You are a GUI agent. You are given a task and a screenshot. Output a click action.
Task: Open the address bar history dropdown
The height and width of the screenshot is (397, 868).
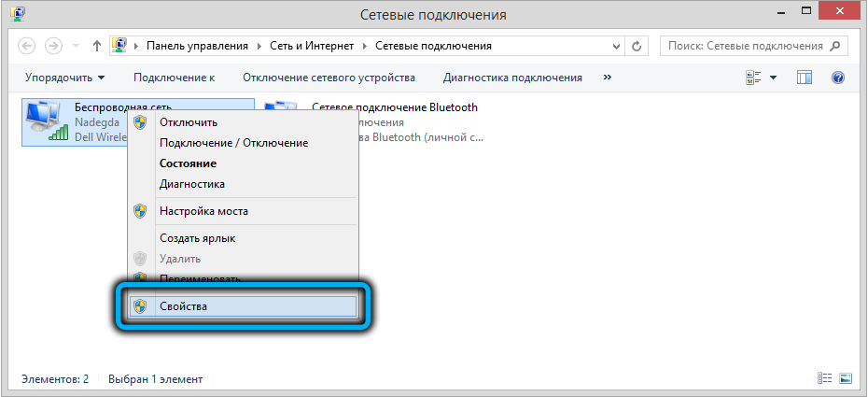point(616,46)
